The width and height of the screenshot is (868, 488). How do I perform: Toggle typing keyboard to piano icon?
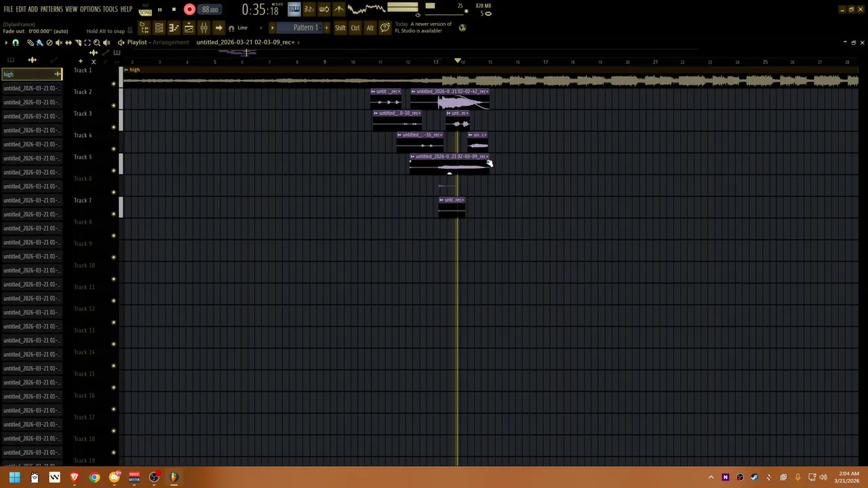click(294, 9)
